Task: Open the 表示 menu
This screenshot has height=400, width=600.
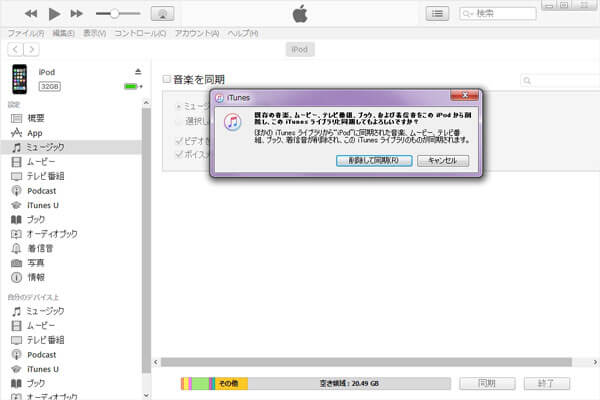Action: (95, 34)
